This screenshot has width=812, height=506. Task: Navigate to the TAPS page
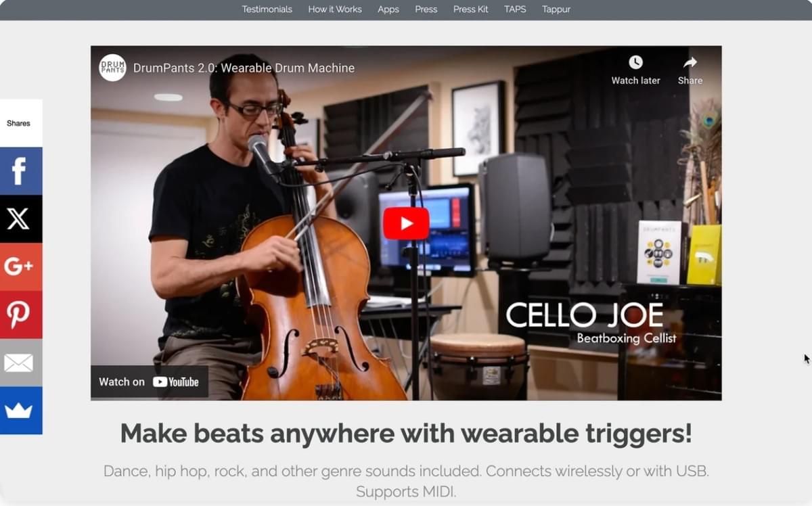point(515,9)
